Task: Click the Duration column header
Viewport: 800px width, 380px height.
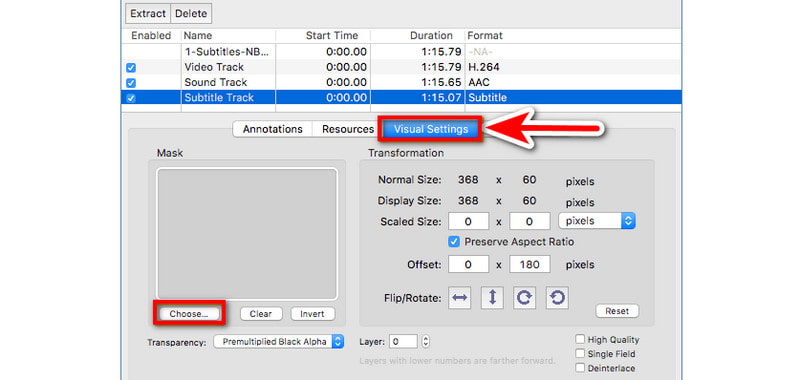Action: coord(417,36)
